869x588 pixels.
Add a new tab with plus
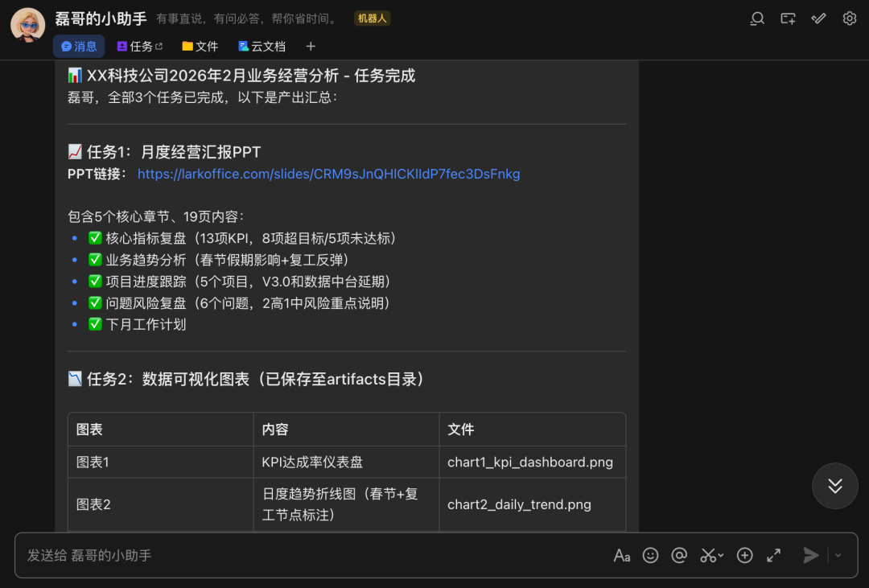(x=311, y=47)
